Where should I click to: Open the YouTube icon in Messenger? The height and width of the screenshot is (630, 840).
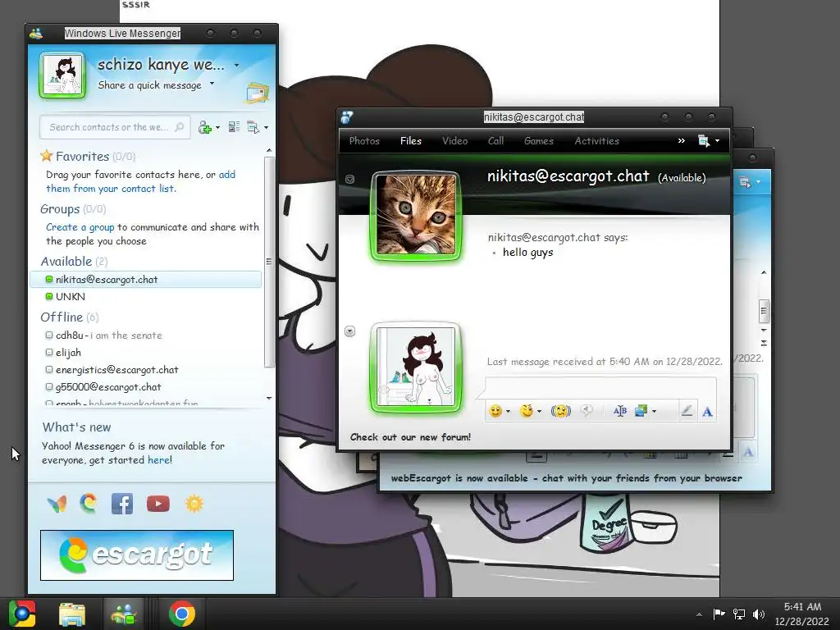(x=158, y=504)
